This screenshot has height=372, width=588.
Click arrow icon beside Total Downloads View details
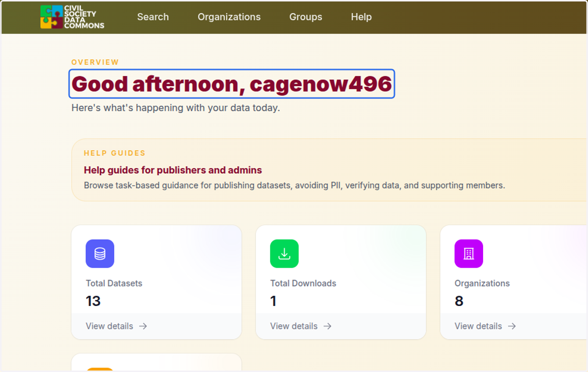pyautogui.click(x=327, y=326)
